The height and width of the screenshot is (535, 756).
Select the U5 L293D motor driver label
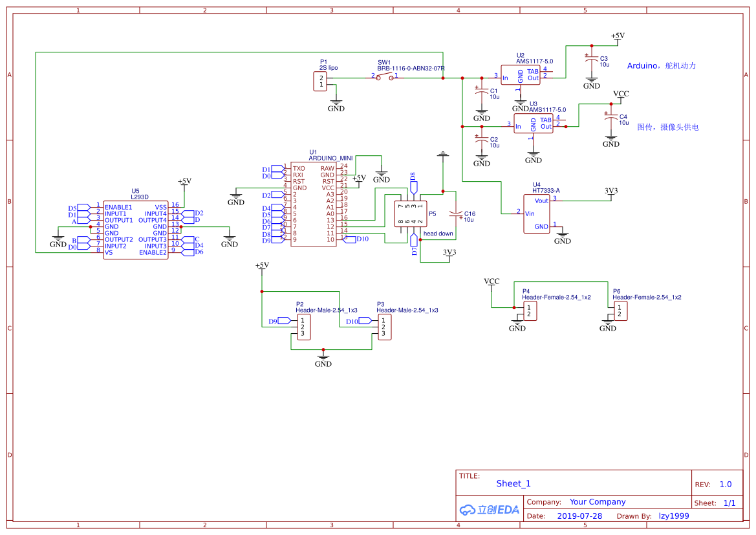[x=140, y=194]
